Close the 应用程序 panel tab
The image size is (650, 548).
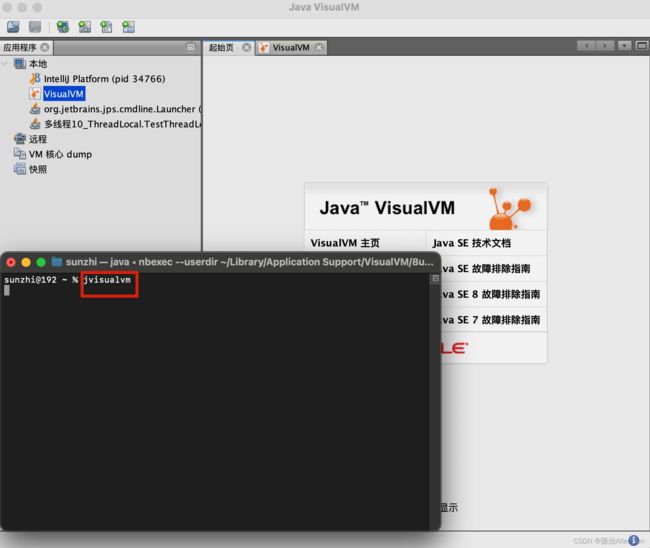(45, 47)
